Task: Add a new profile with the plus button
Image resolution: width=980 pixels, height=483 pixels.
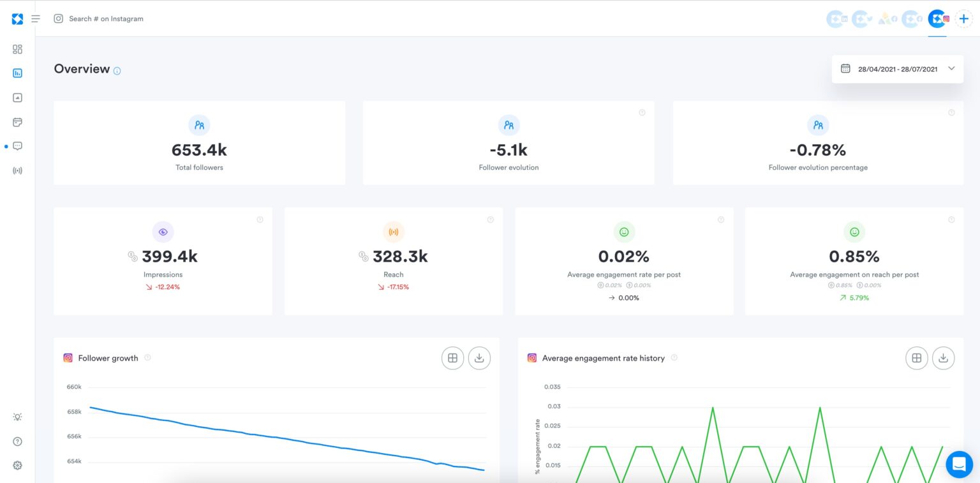Action: [x=963, y=19]
